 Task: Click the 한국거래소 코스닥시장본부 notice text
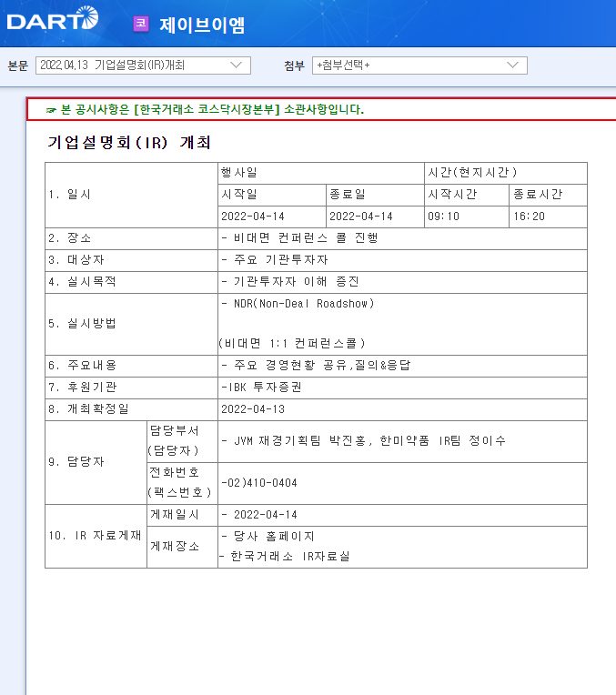(x=212, y=109)
